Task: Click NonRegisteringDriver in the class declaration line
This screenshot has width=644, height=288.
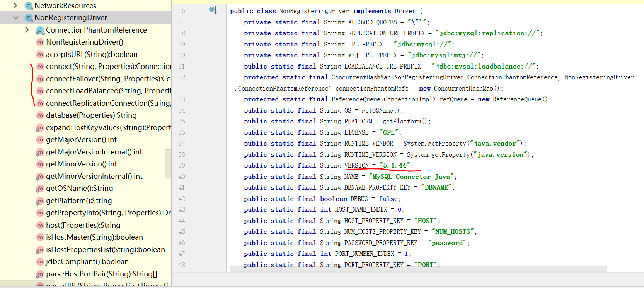Action: coord(314,11)
